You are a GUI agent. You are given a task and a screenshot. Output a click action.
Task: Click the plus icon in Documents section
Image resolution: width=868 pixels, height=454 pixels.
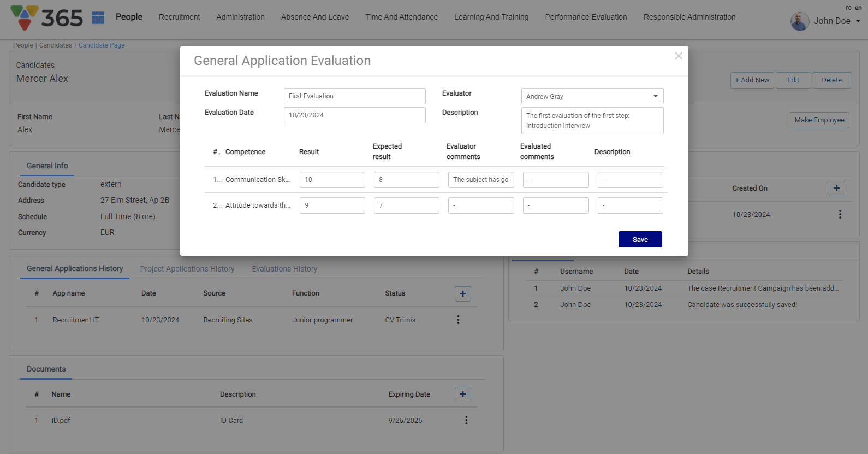(463, 394)
